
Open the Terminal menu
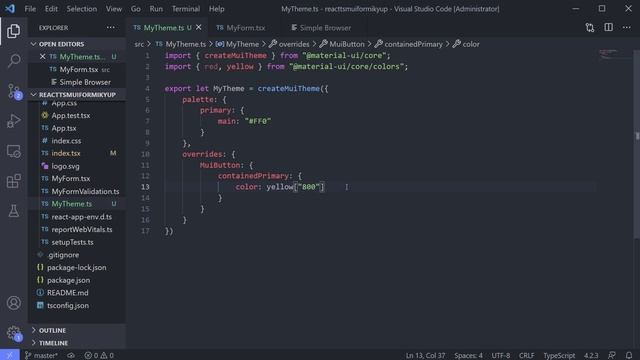tap(186, 9)
